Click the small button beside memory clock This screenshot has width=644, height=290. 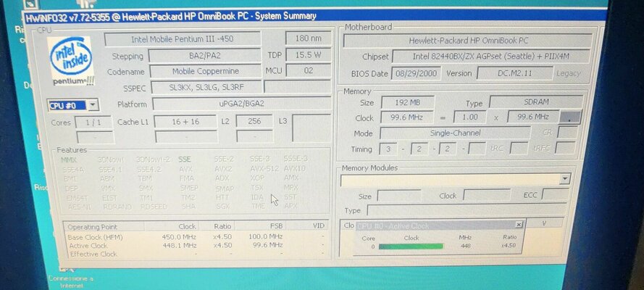click(570, 117)
